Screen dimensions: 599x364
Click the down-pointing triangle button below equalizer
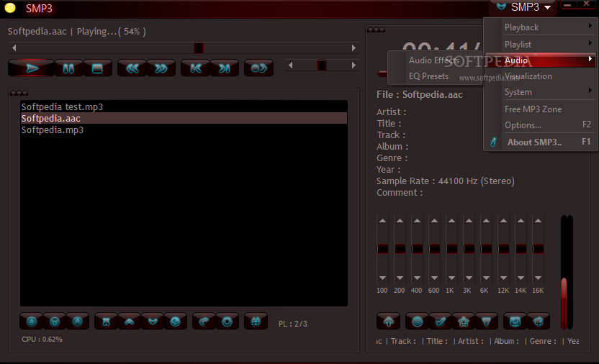tap(486, 322)
